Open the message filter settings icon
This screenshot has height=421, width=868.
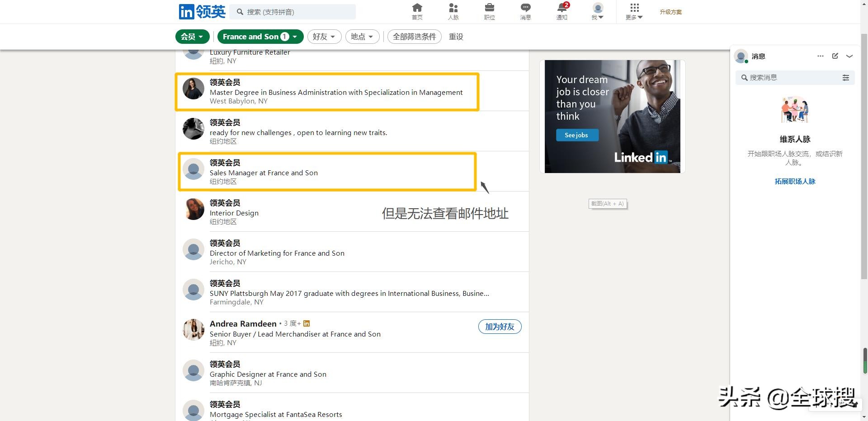(846, 77)
